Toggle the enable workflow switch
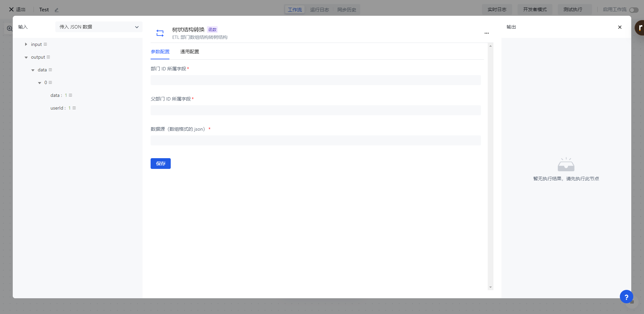Screen dimensions: 644x314 point(634,10)
